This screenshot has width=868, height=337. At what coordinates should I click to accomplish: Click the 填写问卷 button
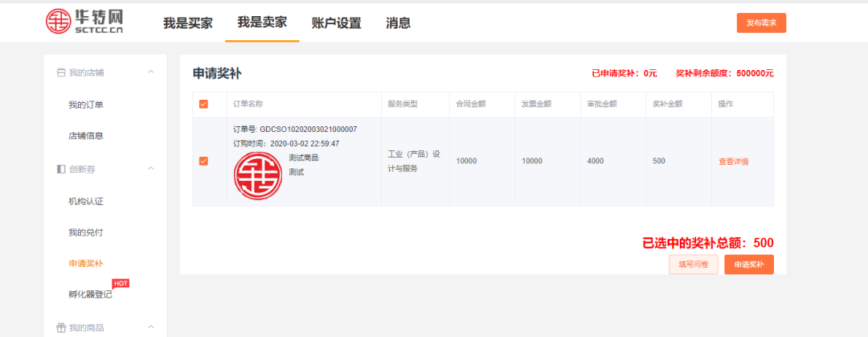[693, 265]
